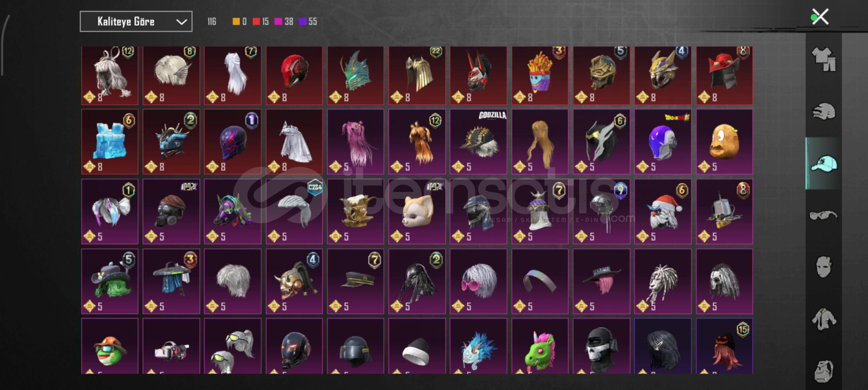Select the skull balaclava headset item

pos(601,346)
